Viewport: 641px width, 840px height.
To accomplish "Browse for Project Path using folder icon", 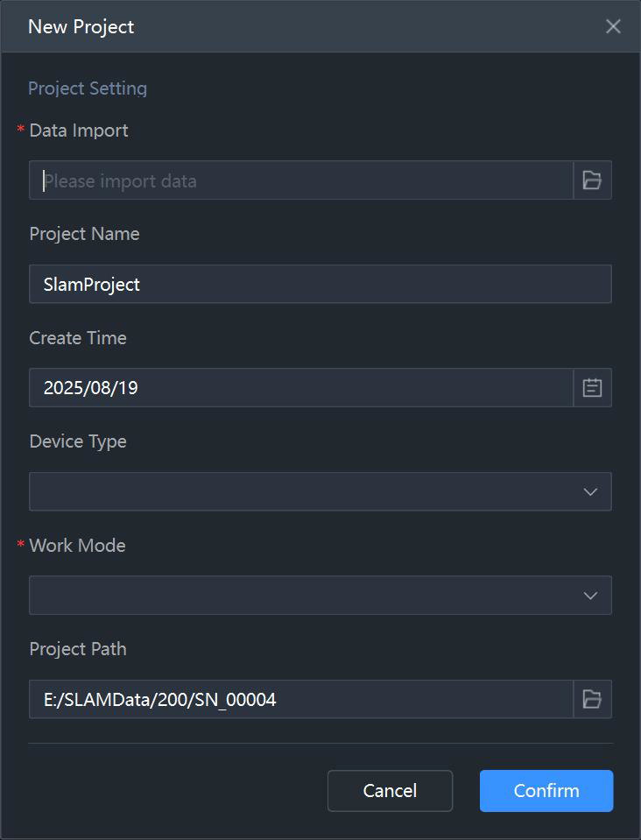I will click(592, 699).
